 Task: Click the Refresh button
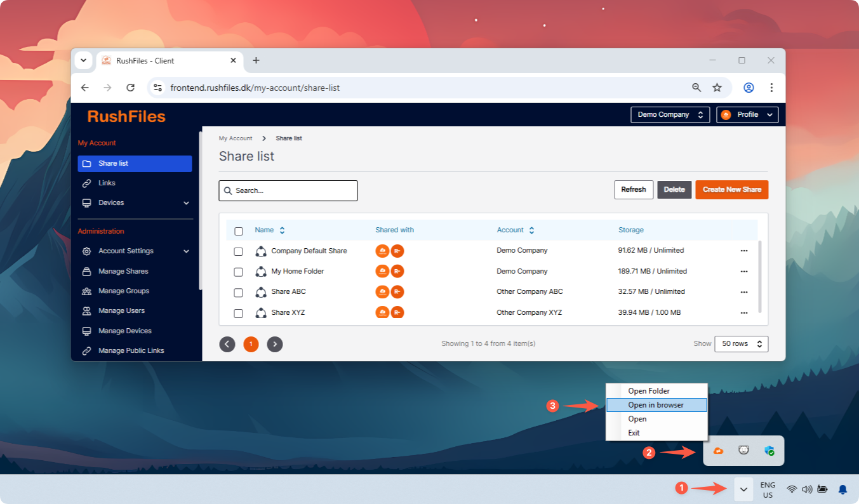(634, 190)
